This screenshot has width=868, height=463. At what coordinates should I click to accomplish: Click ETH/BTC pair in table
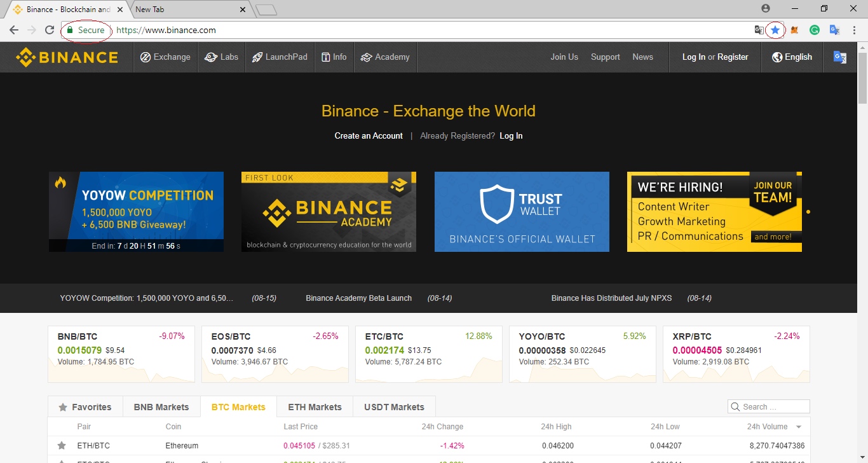(93, 446)
